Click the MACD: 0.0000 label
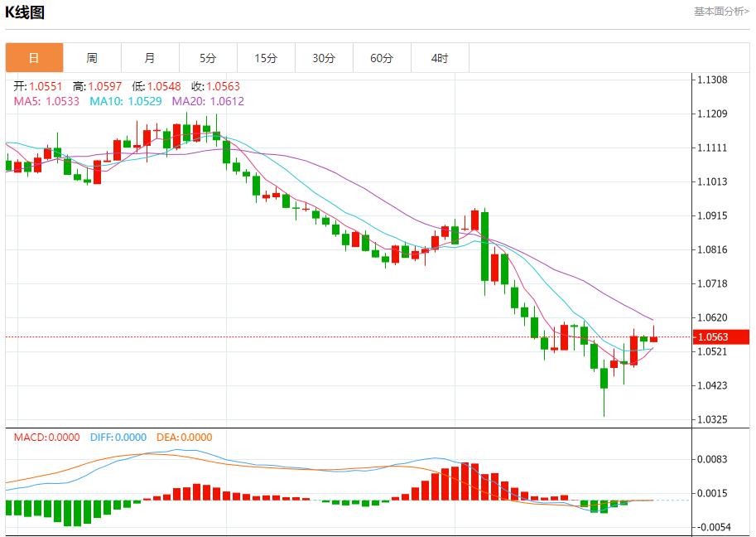The height and width of the screenshot is (537, 756). 47,438
